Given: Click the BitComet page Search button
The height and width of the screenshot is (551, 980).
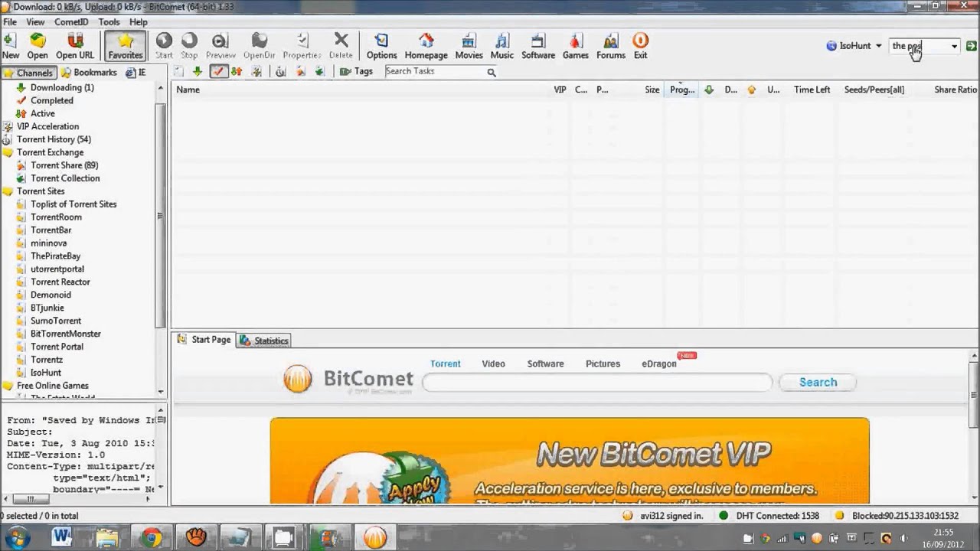Looking at the screenshot, I should (x=818, y=382).
